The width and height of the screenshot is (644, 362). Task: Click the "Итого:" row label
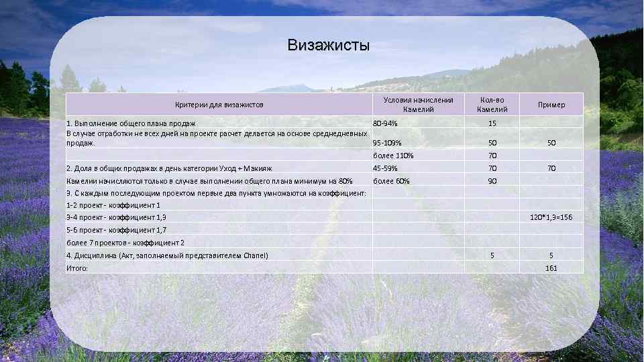(77, 268)
